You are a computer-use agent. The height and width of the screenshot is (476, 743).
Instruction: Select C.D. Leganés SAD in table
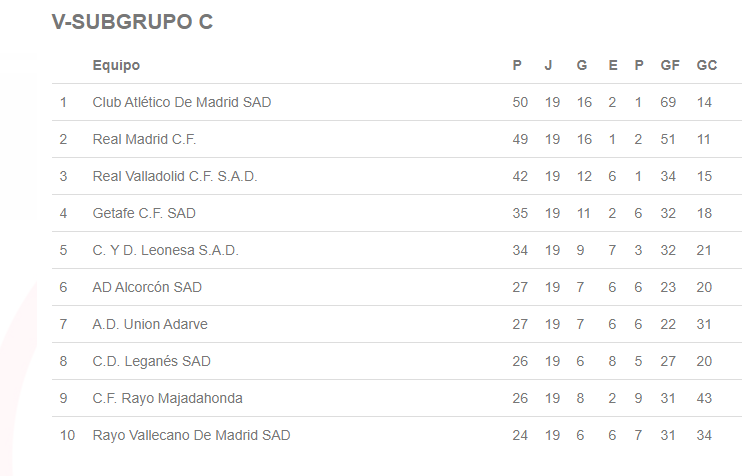151,361
